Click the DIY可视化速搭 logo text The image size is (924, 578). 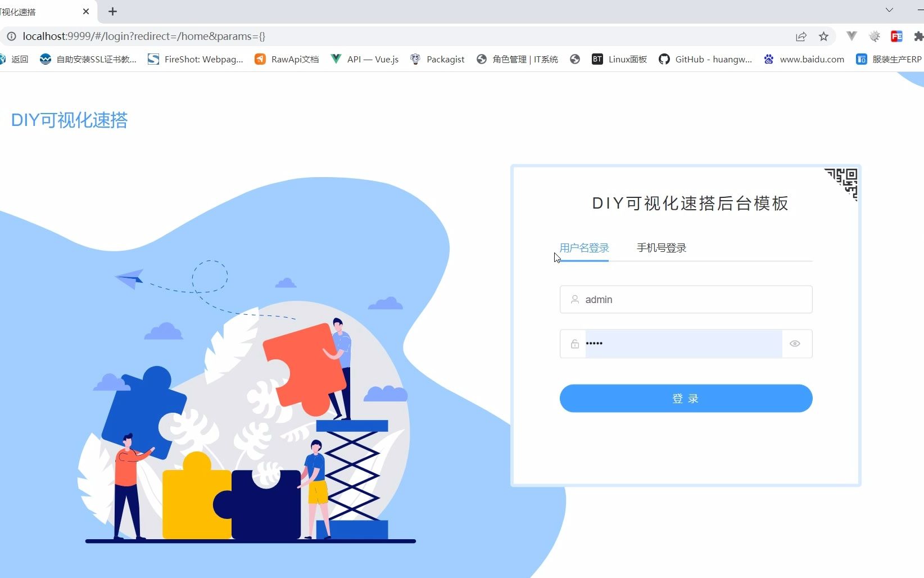point(69,120)
